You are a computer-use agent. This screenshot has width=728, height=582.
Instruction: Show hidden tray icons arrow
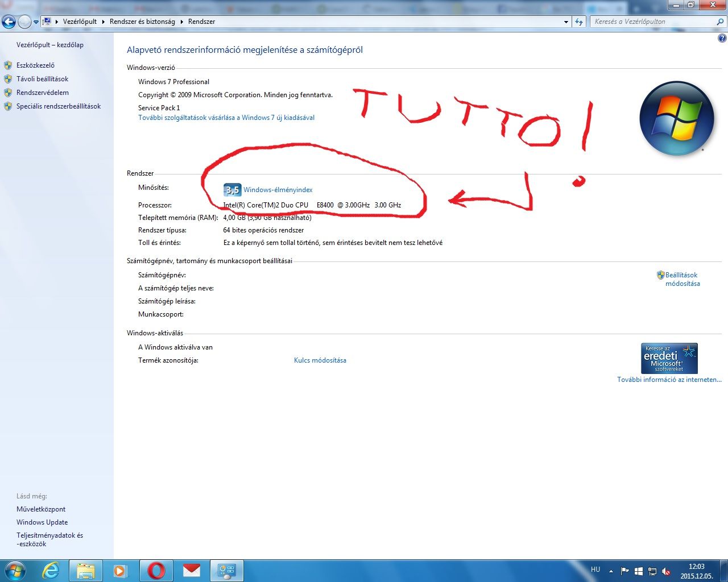pyautogui.click(x=611, y=571)
